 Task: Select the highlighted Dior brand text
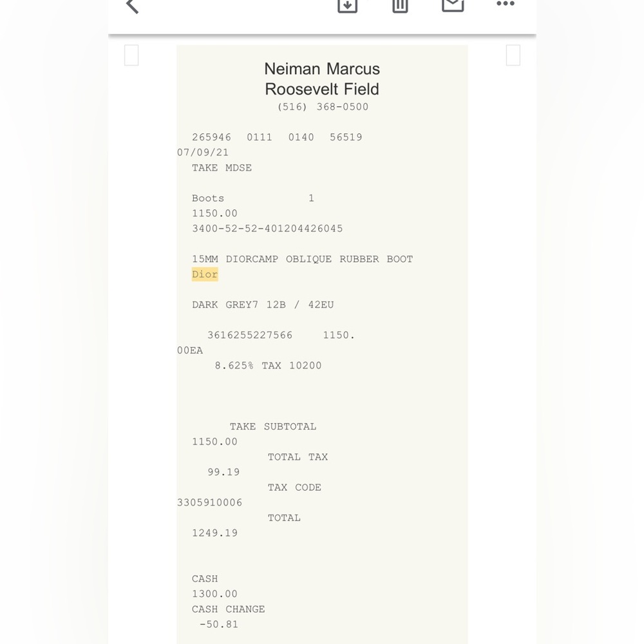click(205, 274)
